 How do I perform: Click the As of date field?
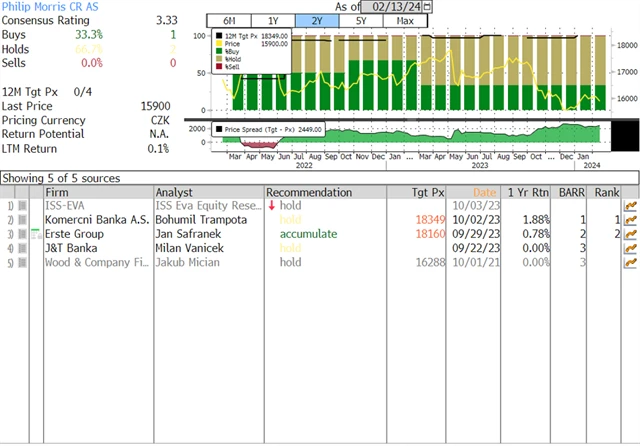click(x=390, y=6)
